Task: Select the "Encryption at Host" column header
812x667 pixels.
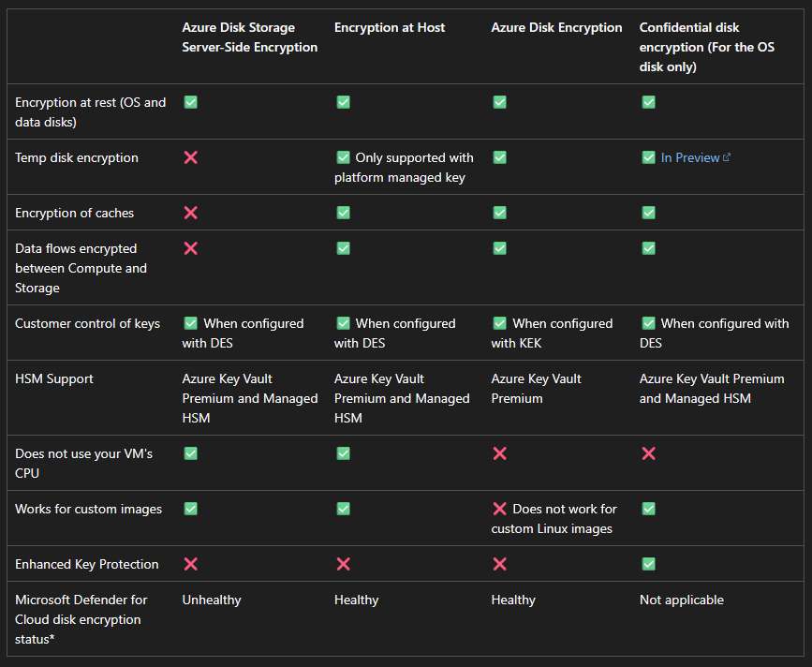Action: [390, 28]
